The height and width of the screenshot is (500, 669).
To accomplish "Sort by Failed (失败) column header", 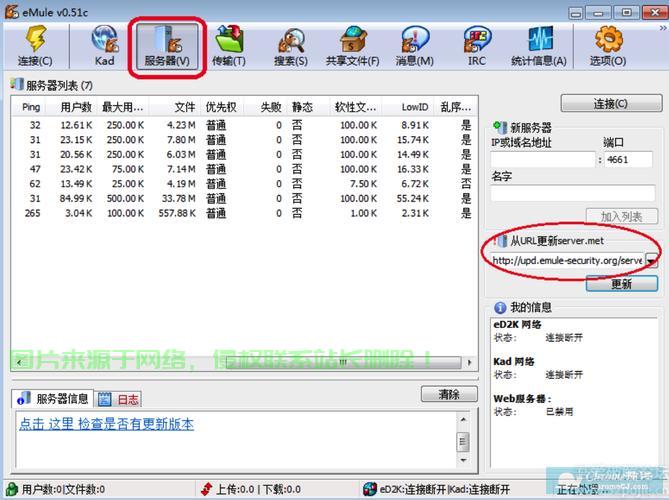I will (265, 107).
